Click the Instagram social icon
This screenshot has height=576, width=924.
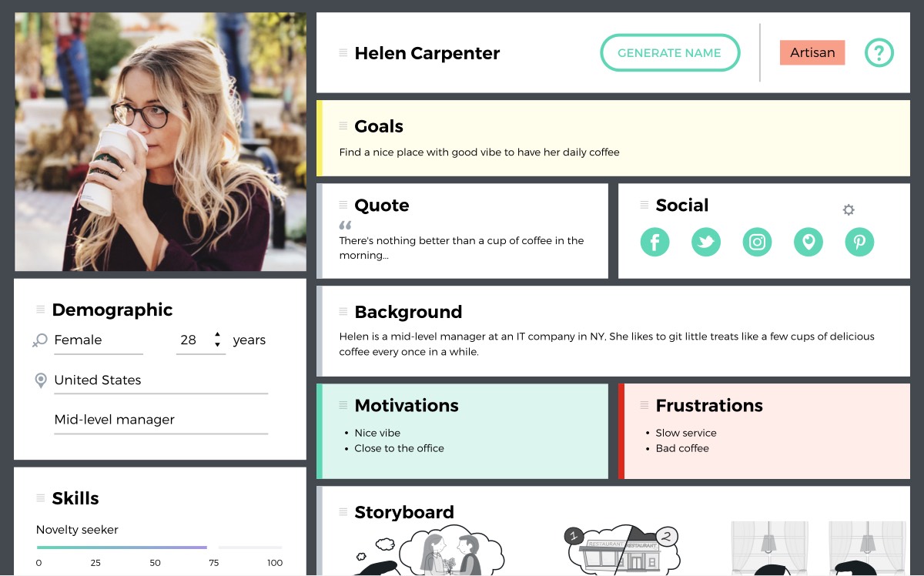[757, 243]
